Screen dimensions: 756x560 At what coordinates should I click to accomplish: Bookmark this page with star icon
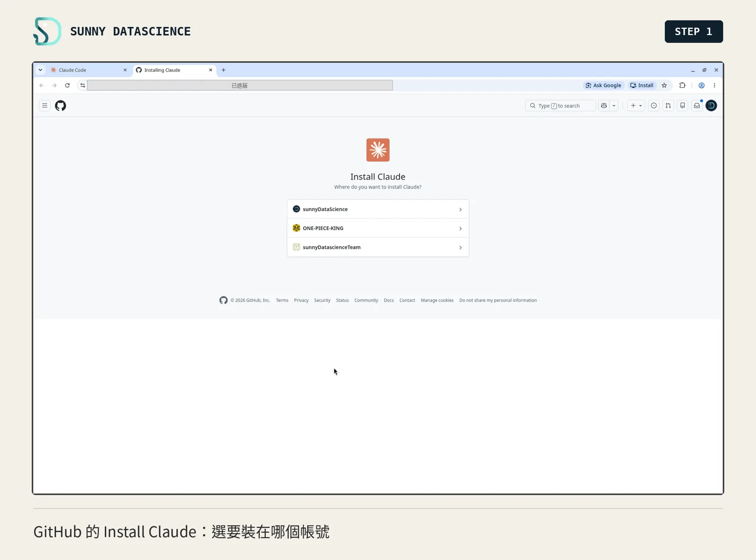click(664, 86)
